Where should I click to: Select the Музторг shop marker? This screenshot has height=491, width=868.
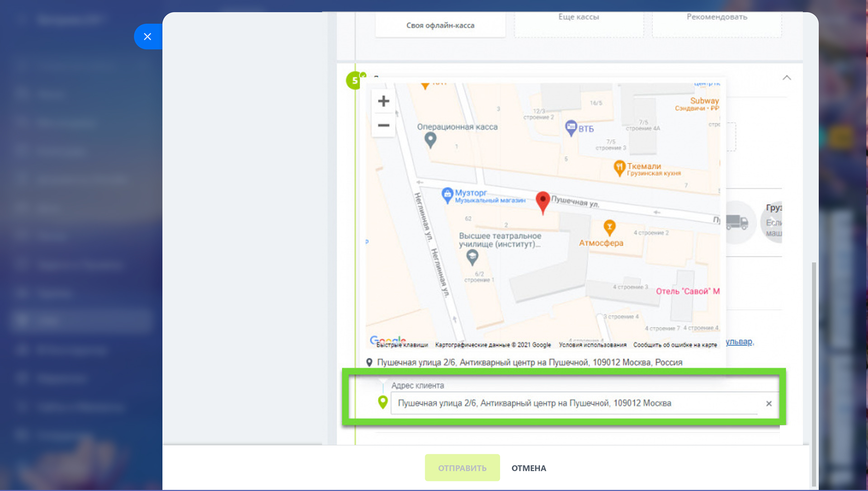(x=447, y=195)
